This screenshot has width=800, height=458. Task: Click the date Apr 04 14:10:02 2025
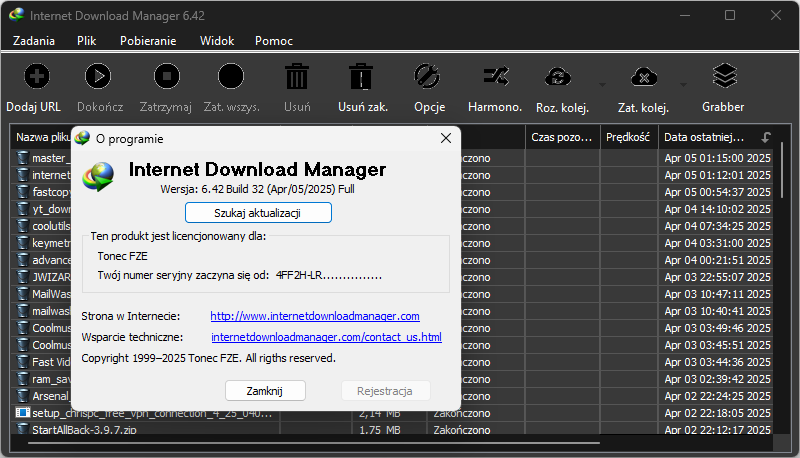click(x=717, y=209)
